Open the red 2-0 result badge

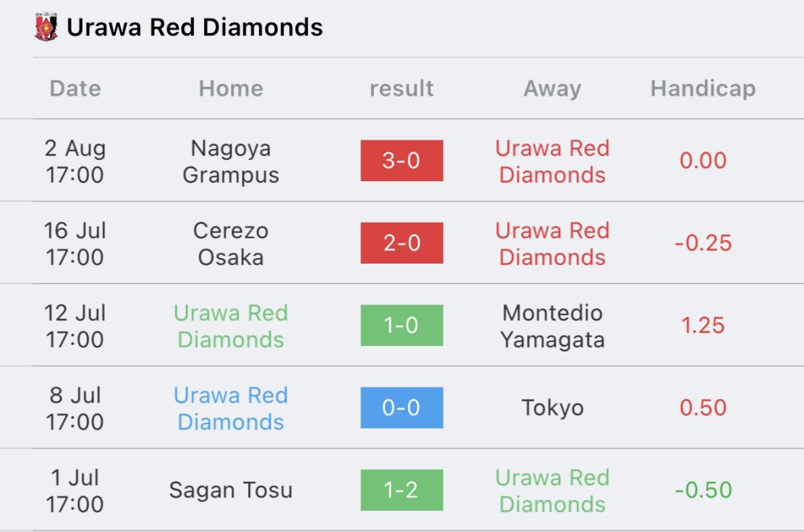pyautogui.click(x=401, y=243)
